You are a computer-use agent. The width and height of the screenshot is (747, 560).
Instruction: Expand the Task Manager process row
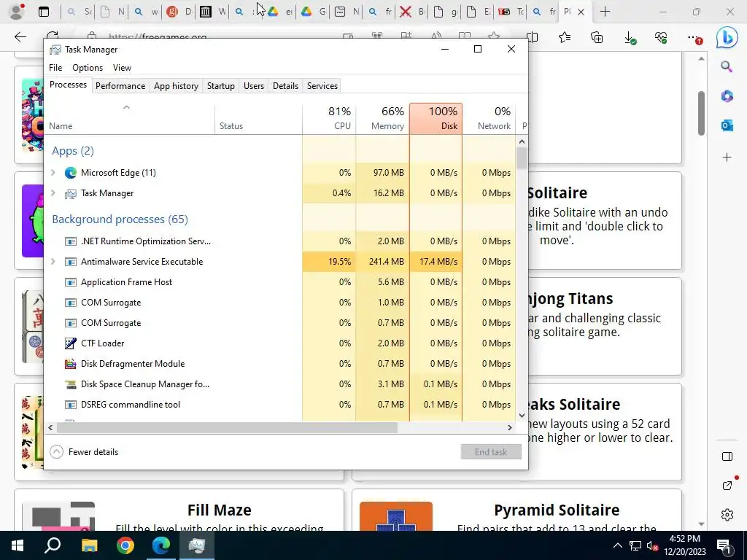coord(53,192)
